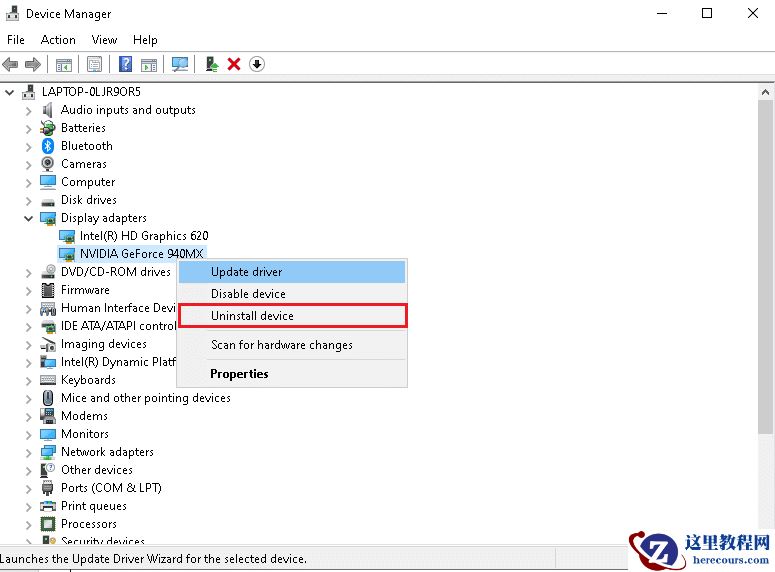This screenshot has width=775, height=572.
Task: Expand the Audio inputs and outputs category
Action: point(29,111)
